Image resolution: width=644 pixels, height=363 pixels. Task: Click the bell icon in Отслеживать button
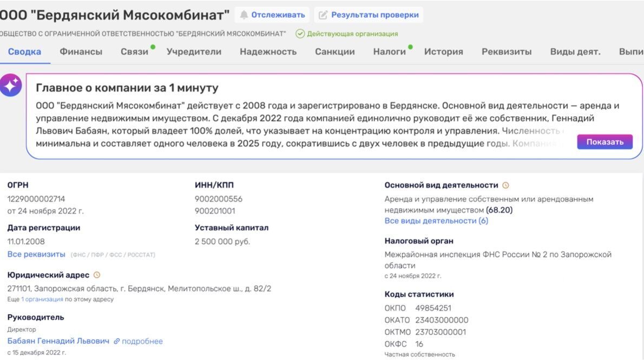coord(244,15)
